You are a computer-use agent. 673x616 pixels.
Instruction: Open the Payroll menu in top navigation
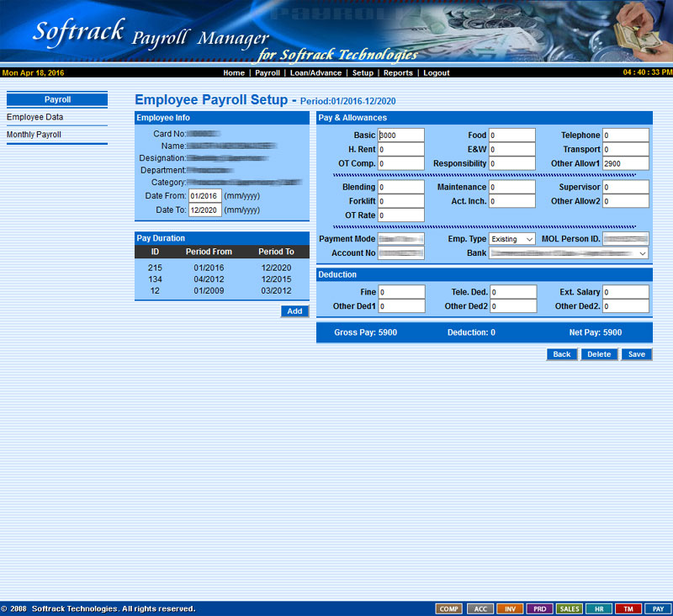click(x=268, y=73)
